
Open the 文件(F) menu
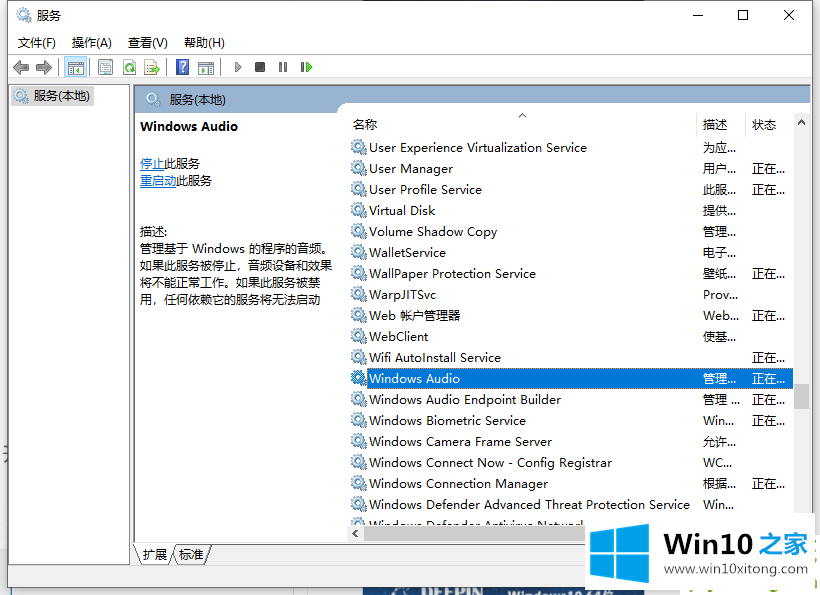pyautogui.click(x=37, y=43)
